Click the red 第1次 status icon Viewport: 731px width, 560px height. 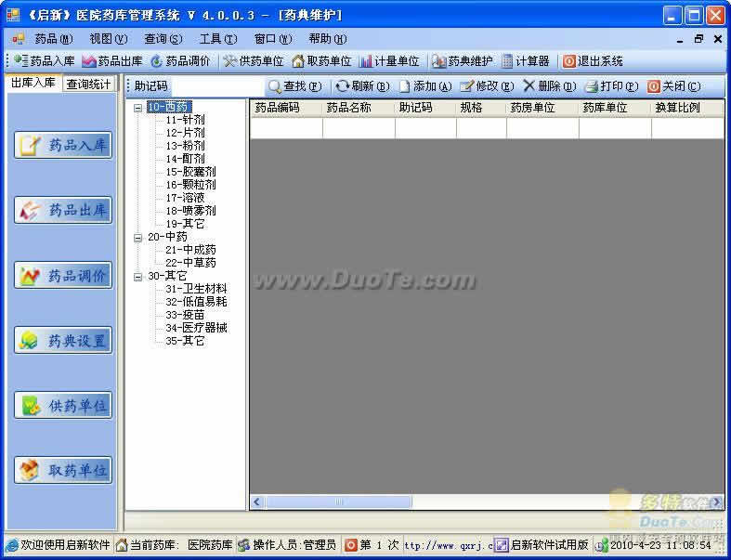350,544
